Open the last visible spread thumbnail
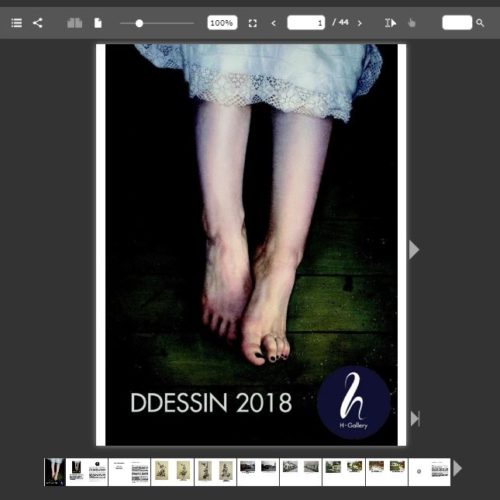Viewport: 500px width, 500px height. tap(430, 472)
